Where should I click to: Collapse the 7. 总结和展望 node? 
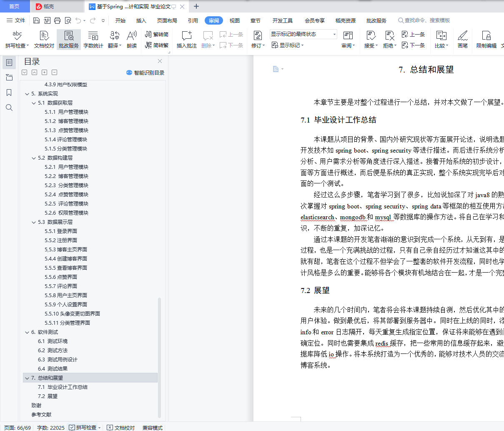point(27,378)
